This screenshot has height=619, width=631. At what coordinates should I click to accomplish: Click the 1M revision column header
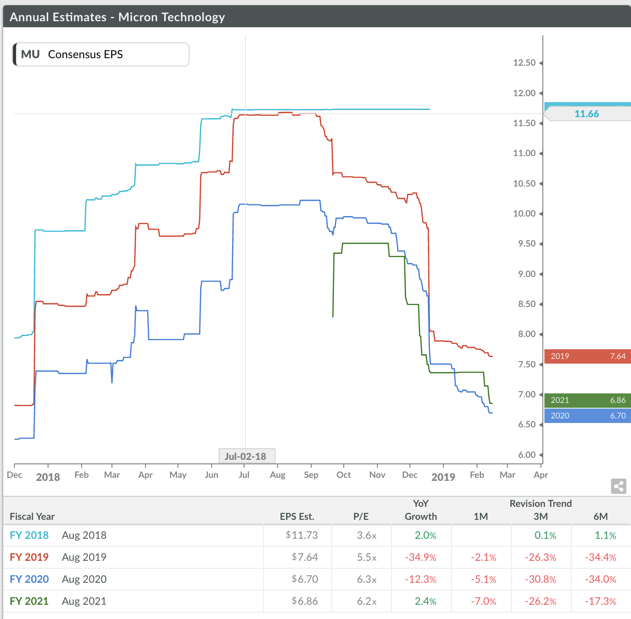pyautogui.click(x=480, y=516)
